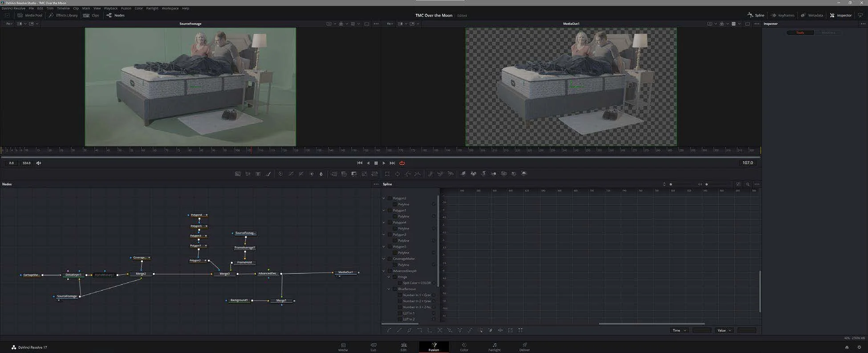Viewport: 868px width, 353px height.
Task: Open the left viewer Fit zoom dropdown
Action: coord(9,24)
